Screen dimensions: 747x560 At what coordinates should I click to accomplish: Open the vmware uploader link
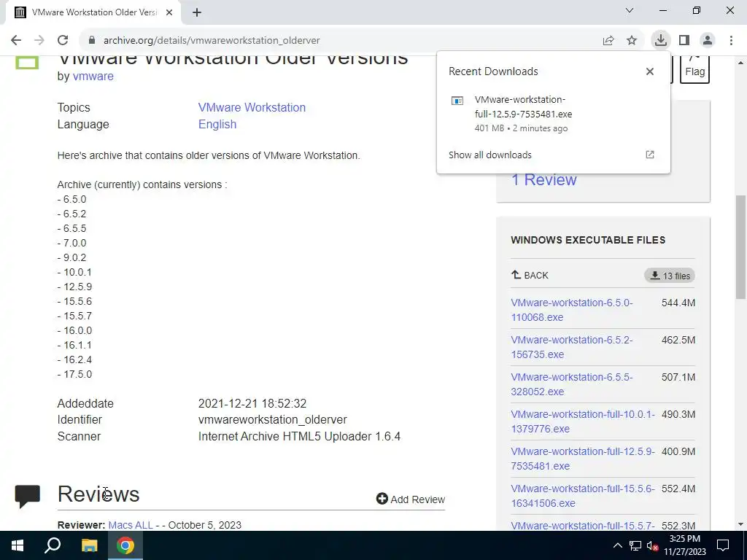point(93,76)
